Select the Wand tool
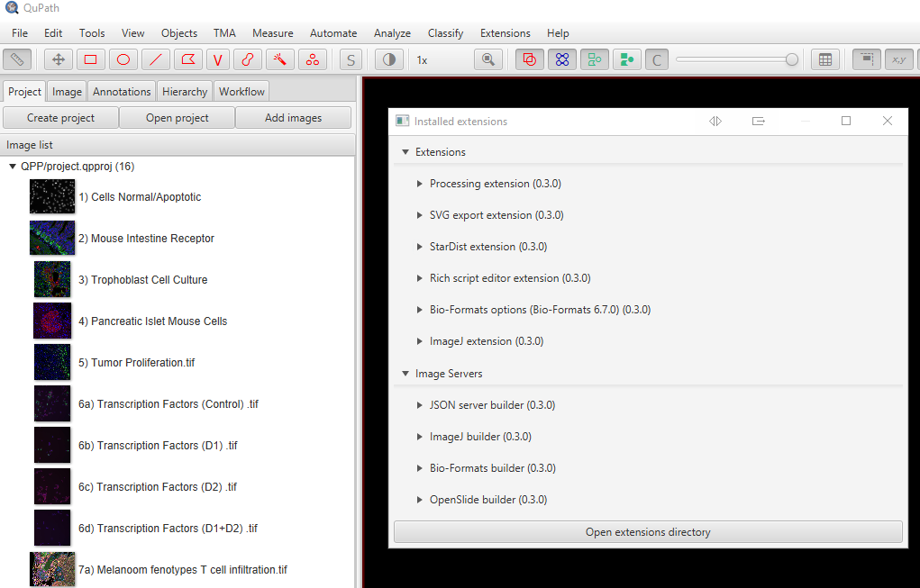Image resolution: width=920 pixels, height=588 pixels. tap(280, 59)
